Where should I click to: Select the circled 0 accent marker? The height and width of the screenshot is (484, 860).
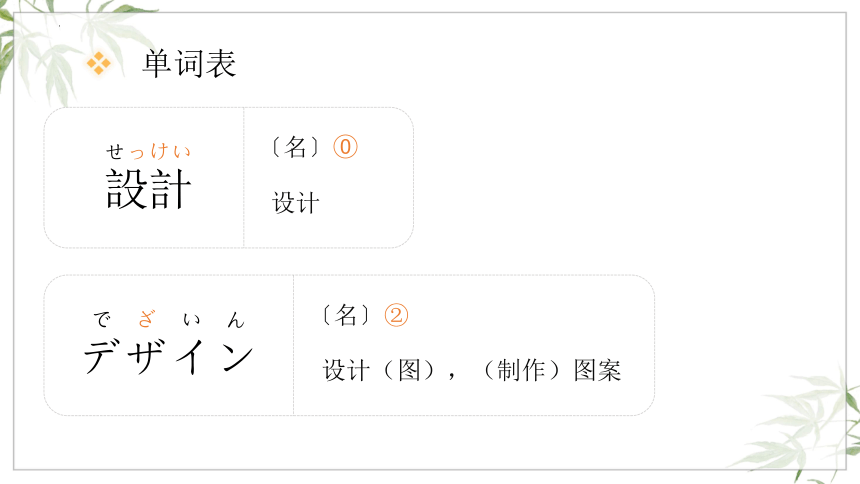point(346,147)
